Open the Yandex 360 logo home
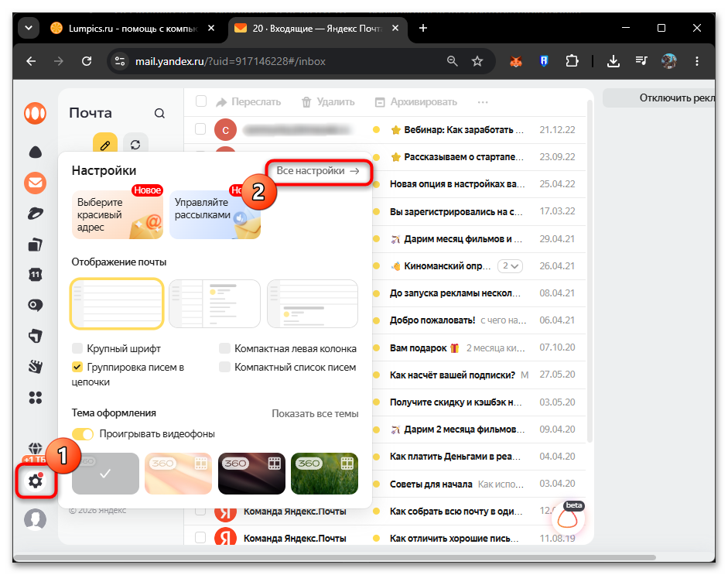Viewport: 728px width, 575px height. coord(36,113)
